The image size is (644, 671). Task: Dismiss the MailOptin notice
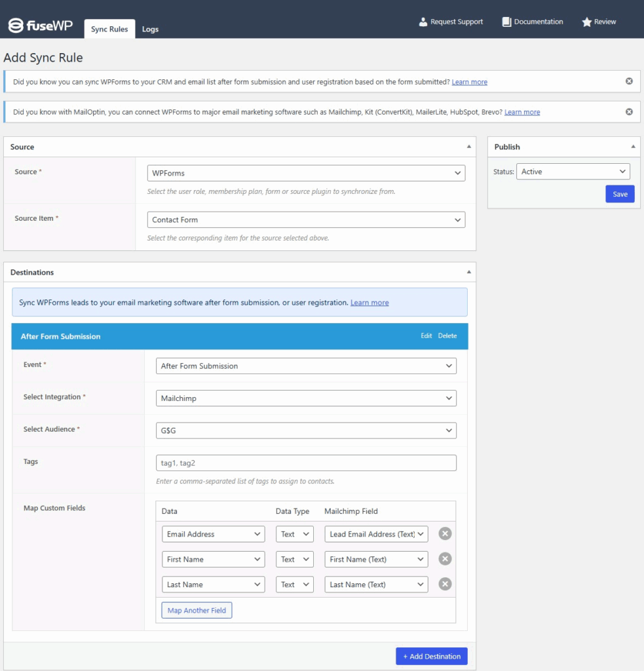click(629, 112)
